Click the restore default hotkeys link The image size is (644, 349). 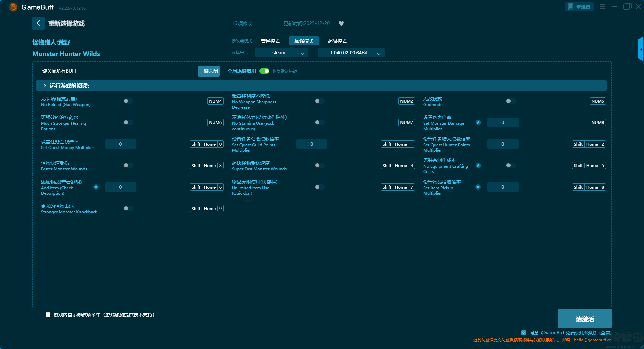click(x=284, y=71)
